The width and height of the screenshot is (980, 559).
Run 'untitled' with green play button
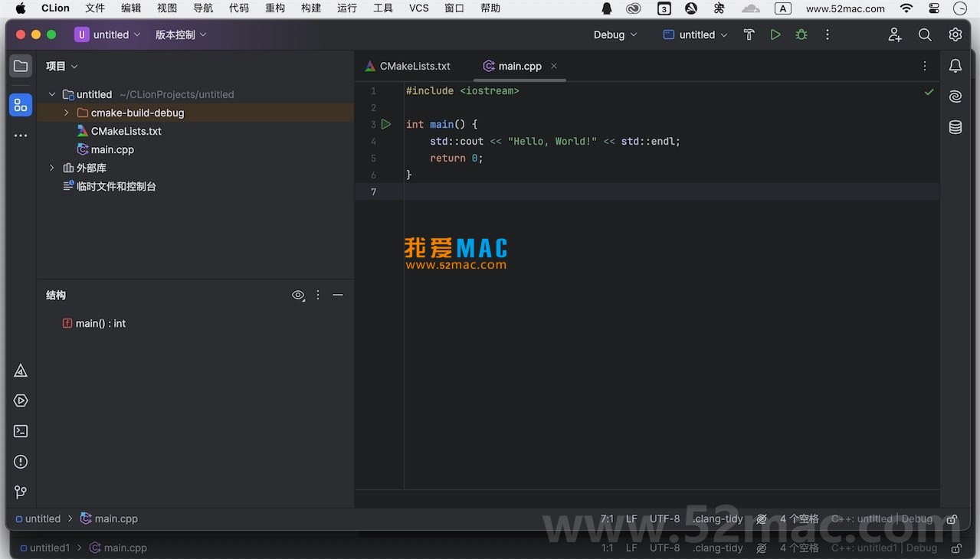775,34
